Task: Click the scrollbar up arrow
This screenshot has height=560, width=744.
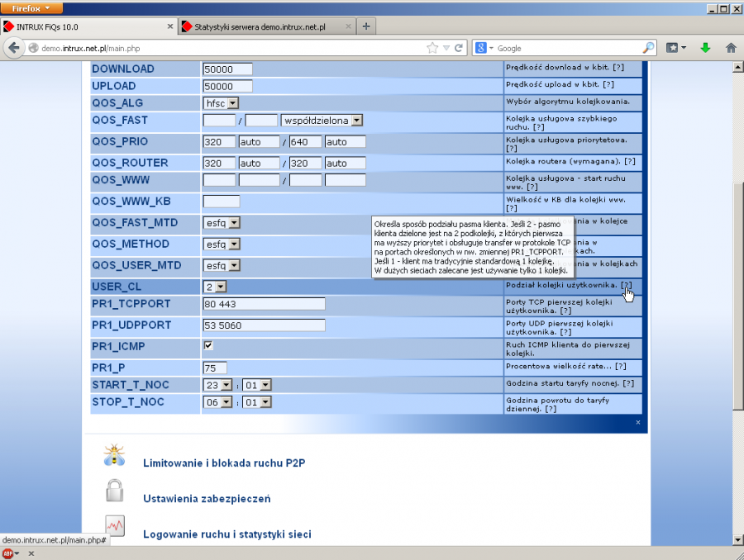Action: pos(738,67)
